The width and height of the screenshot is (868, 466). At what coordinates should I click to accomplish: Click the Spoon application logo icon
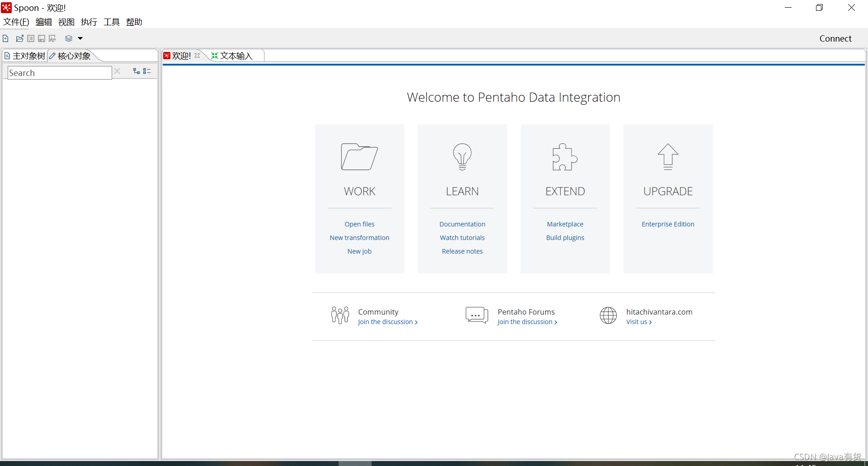6,8
